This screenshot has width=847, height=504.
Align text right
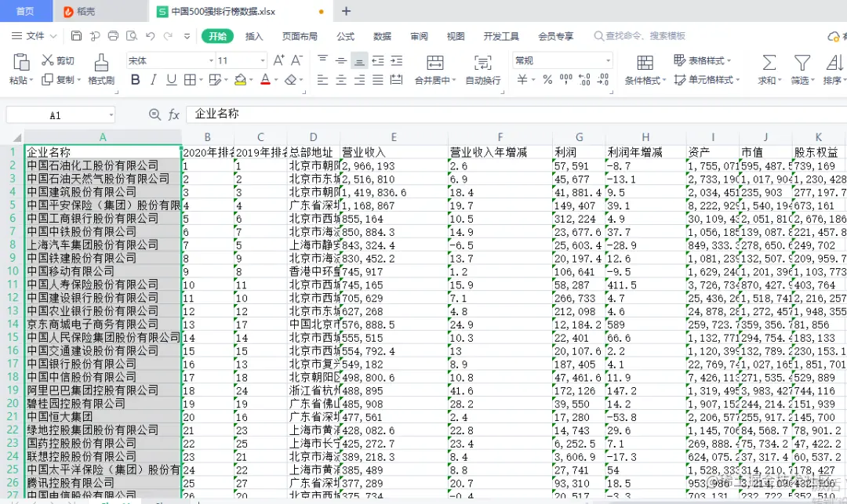[x=359, y=80]
